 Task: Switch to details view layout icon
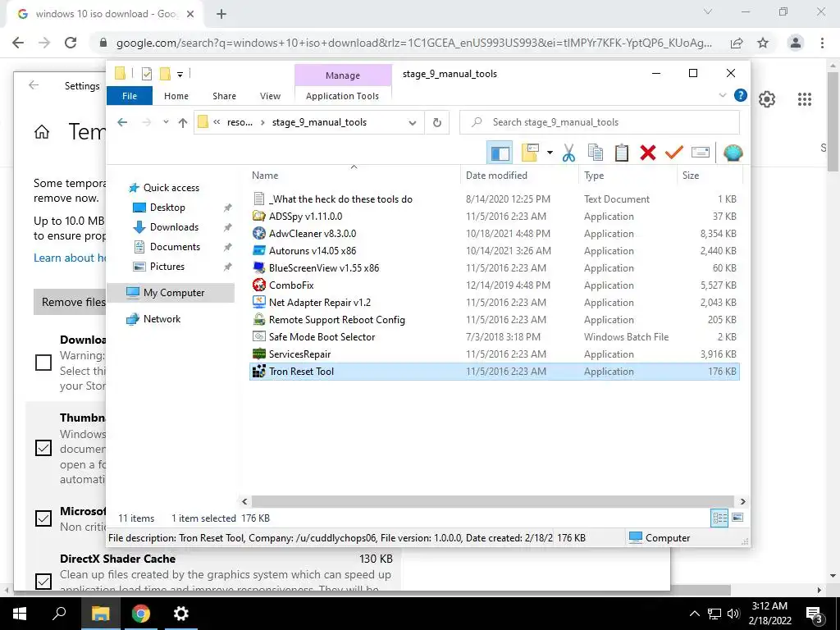pos(719,518)
